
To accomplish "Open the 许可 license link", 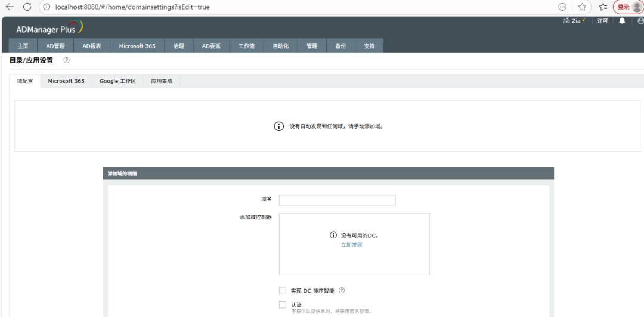I will coord(602,21).
